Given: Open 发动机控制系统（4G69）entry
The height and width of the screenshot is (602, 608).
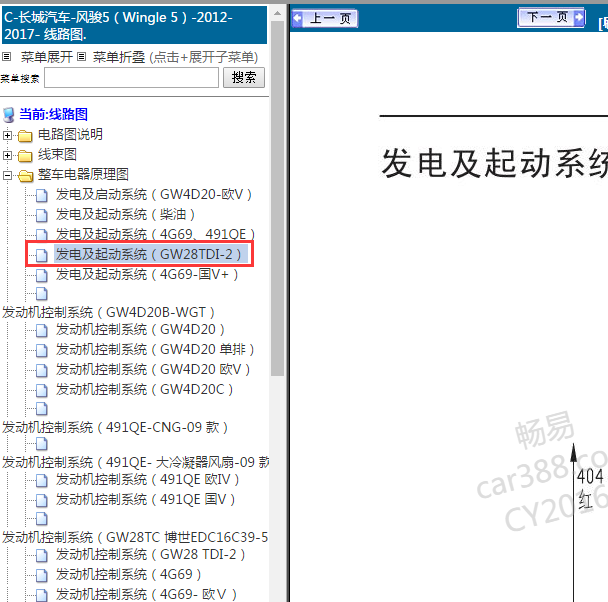Looking at the screenshot, I should tap(129, 574).
